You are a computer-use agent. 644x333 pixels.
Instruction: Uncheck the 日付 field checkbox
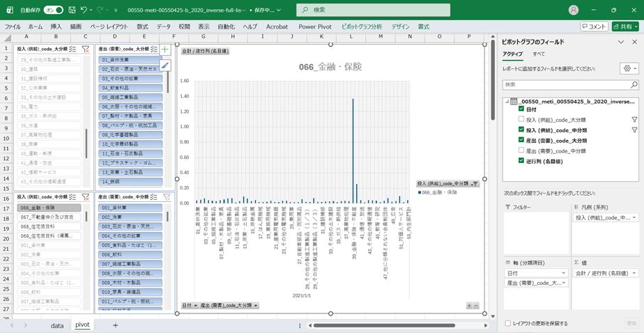tap(521, 109)
